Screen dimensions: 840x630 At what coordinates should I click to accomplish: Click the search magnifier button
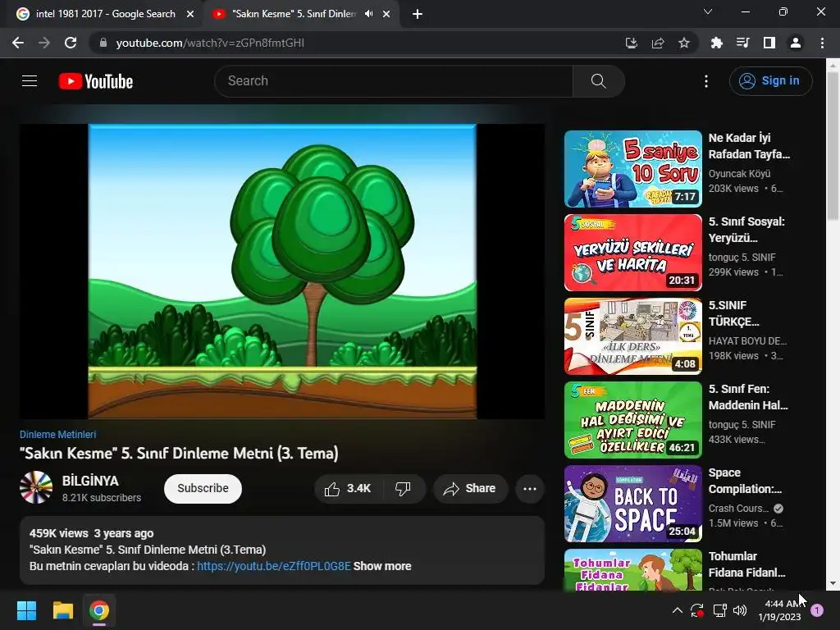click(598, 81)
